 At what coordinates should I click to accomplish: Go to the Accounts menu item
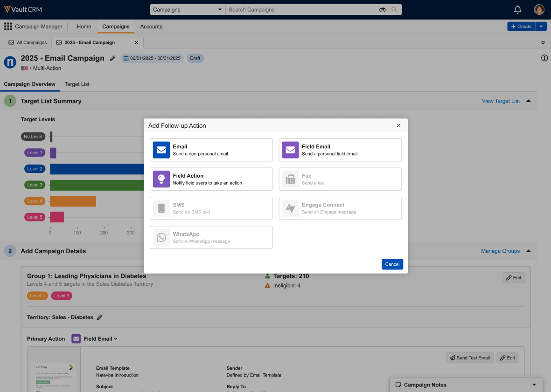click(x=151, y=27)
